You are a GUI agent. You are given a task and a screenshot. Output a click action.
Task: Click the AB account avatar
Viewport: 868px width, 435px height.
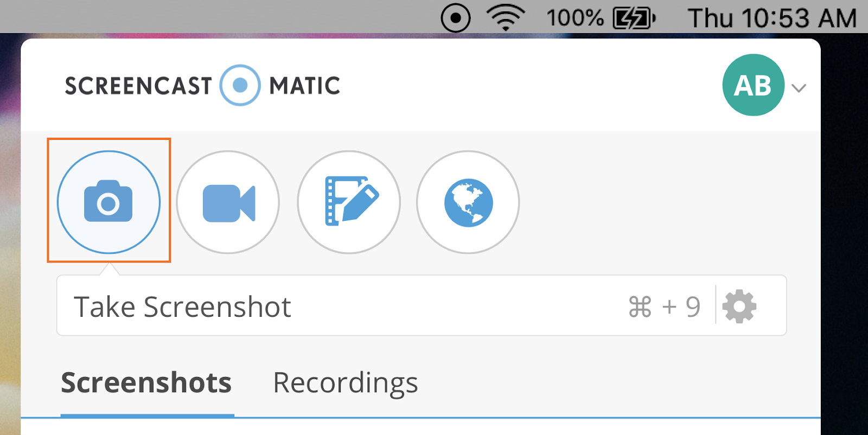tap(753, 85)
